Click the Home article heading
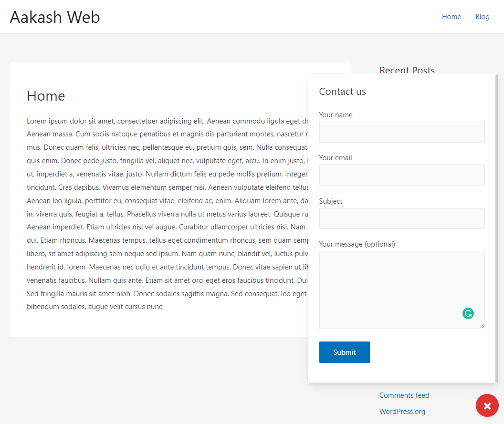The image size is (504, 424). [46, 96]
